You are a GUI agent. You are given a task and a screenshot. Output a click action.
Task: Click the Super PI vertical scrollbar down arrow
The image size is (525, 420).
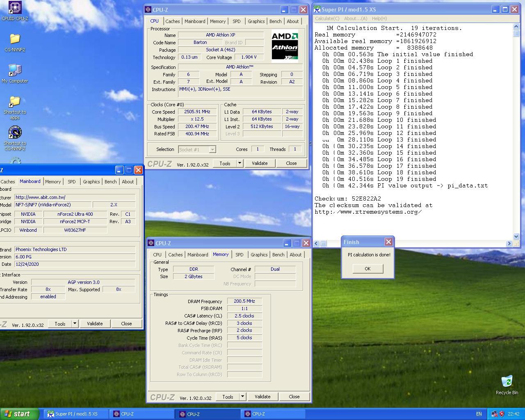[516, 237]
